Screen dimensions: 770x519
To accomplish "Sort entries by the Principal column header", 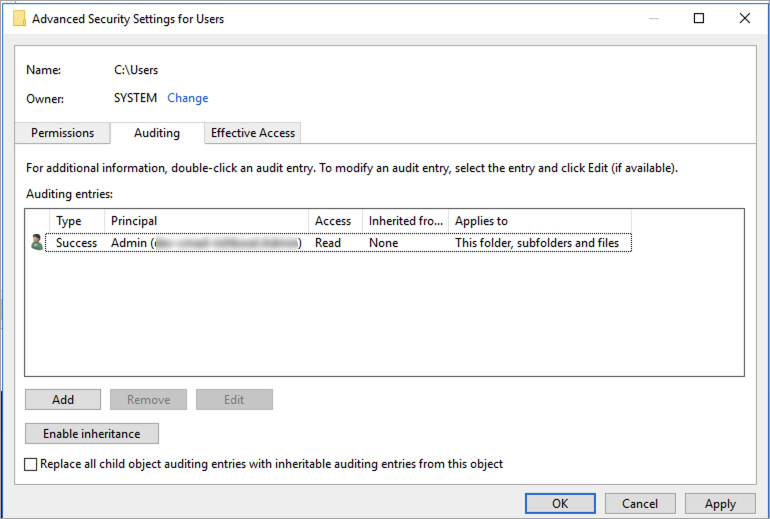I will click(x=206, y=221).
